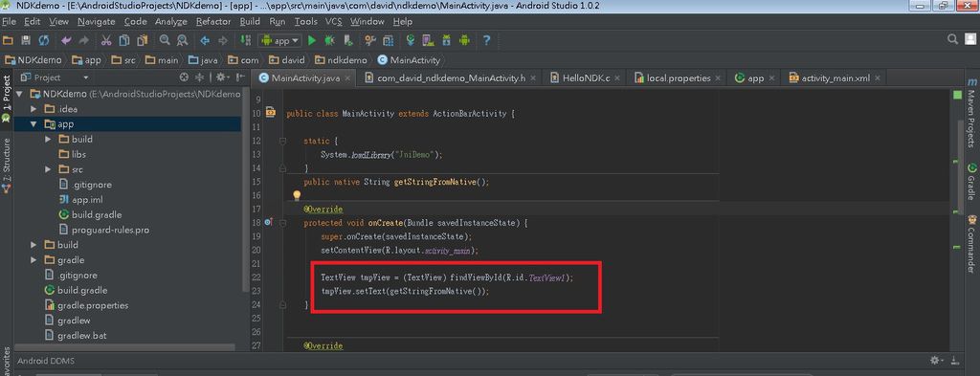Start debugging with the bug icon
980x376 pixels.
pos(329,40)
